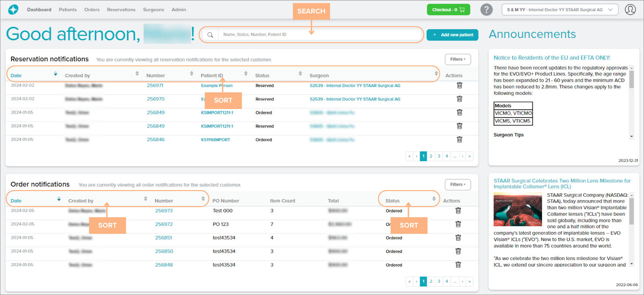Image resolution: width=644 pixels, height=295 pixels.
Task: Toggle sort on reservation Date column
Action: pos(55,74)
